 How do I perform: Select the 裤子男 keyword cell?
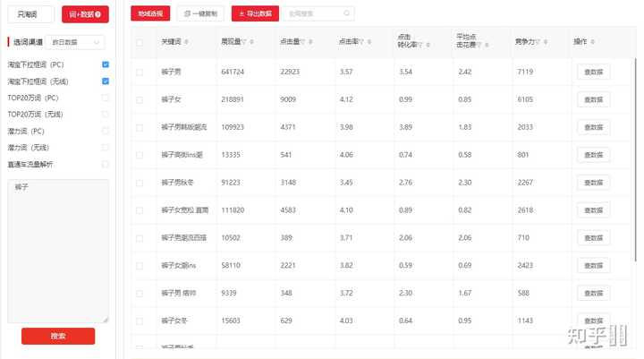pos(171,72)
